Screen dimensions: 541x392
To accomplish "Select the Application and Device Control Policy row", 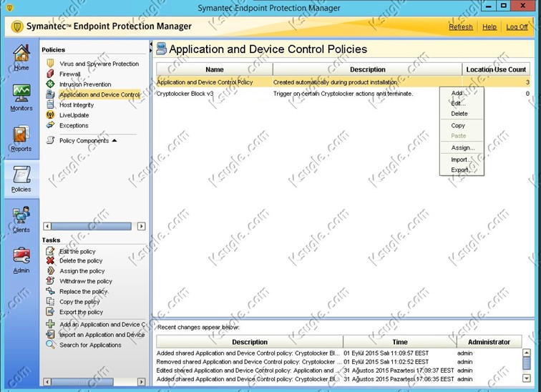I will click(x=343, y=82).
